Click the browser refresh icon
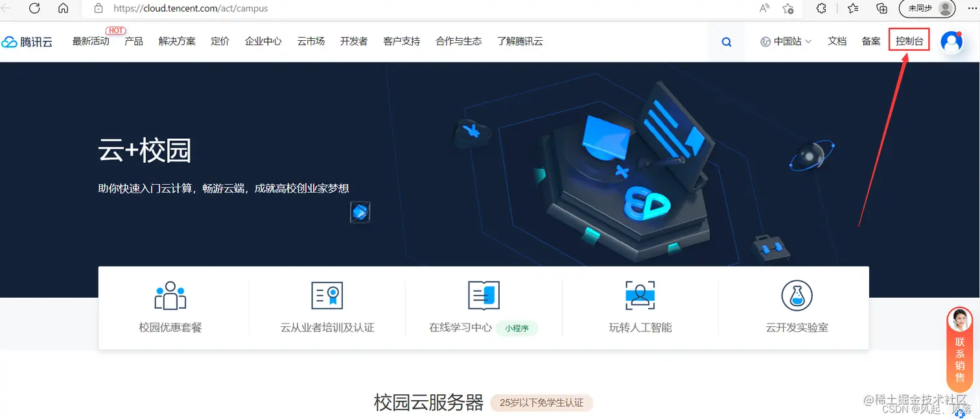Image resolution: width=980 pixels, height=419 pixels. coord(34,8)
